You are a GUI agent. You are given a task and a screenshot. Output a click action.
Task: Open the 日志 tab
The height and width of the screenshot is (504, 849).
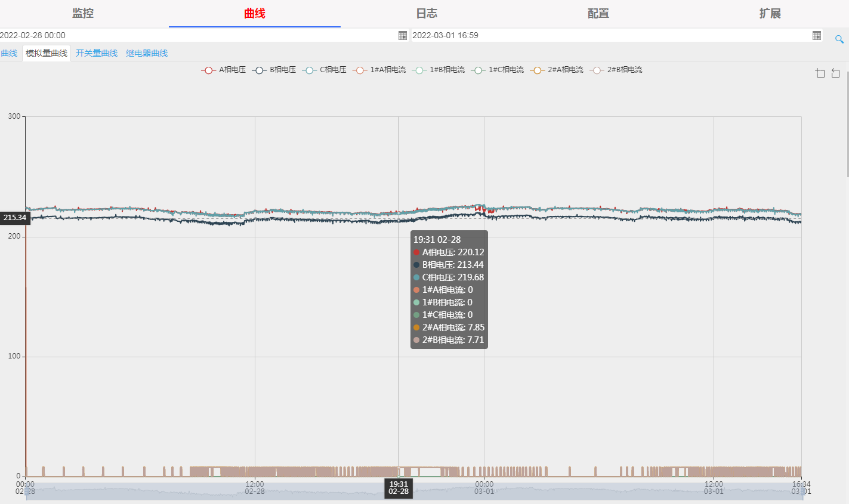427,13
